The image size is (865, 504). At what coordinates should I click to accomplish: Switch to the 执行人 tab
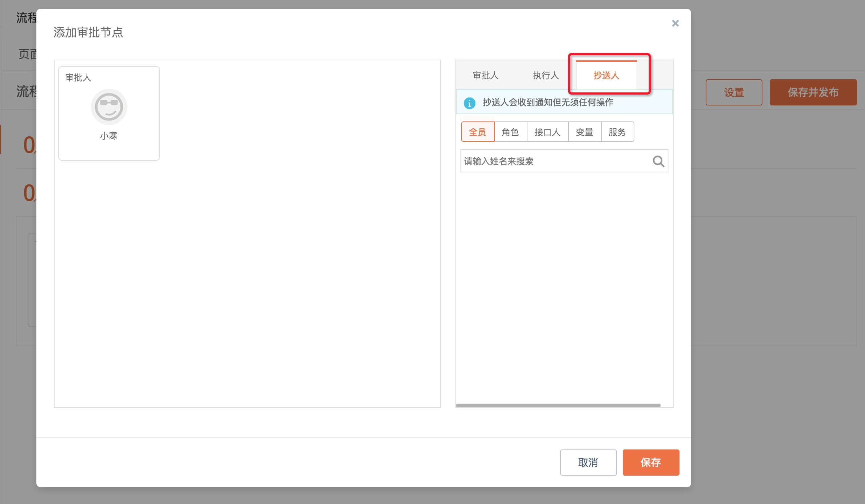[x=546, y=75]
